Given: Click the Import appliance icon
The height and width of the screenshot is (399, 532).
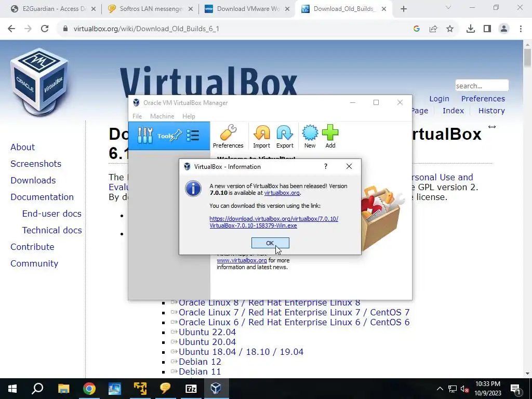Looking at the screenshot, I should [262, 137].
